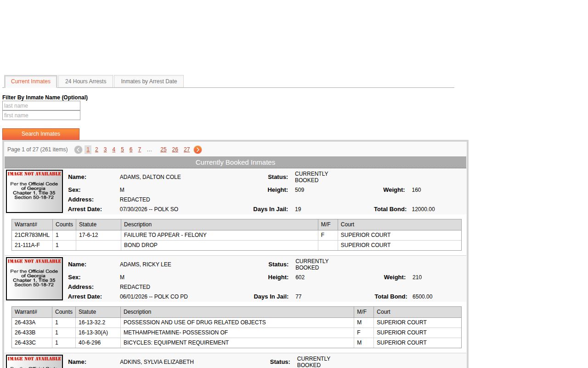Click warrant number 21-111A-F
The image size is (588, 368).
[28, 245]
